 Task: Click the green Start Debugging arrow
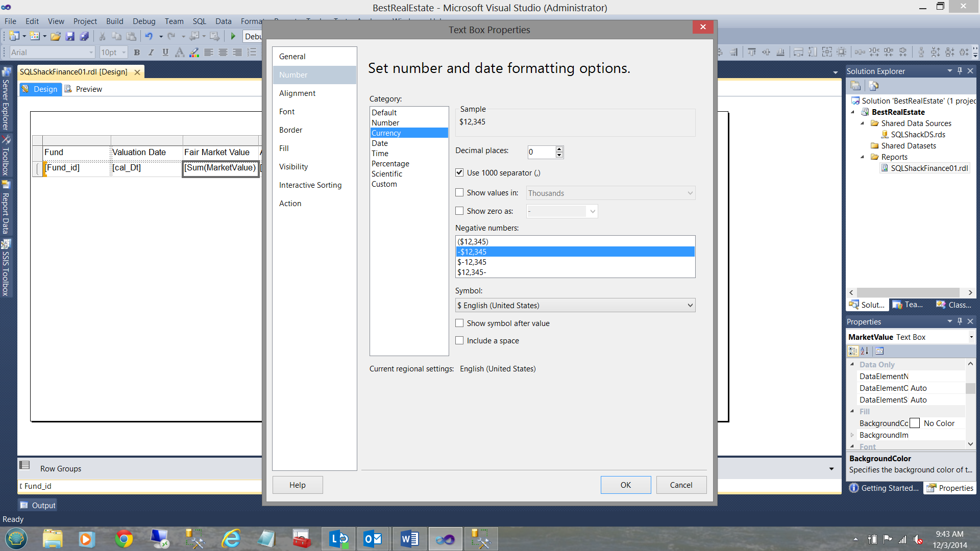(x=233, y=36)
